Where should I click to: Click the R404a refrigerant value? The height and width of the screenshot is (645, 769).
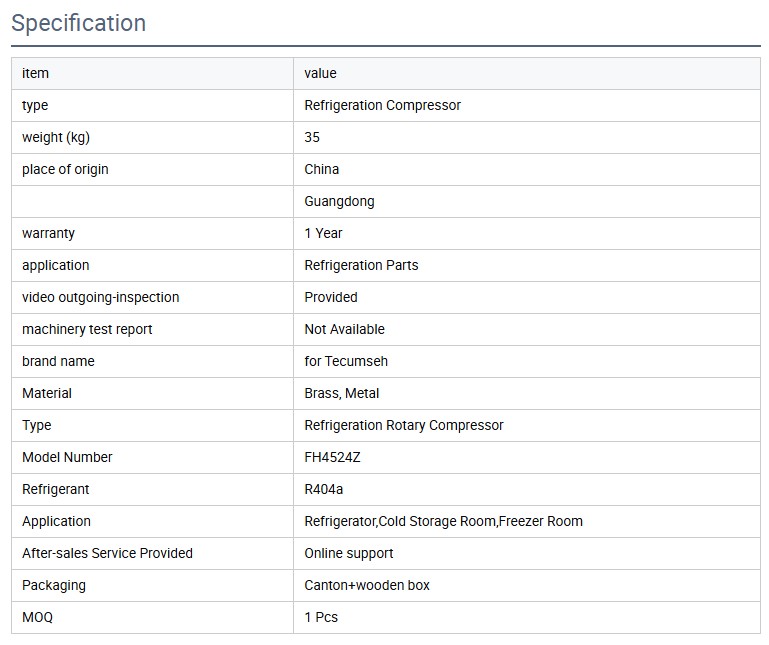pyautogui.click(x=324, y=489)
